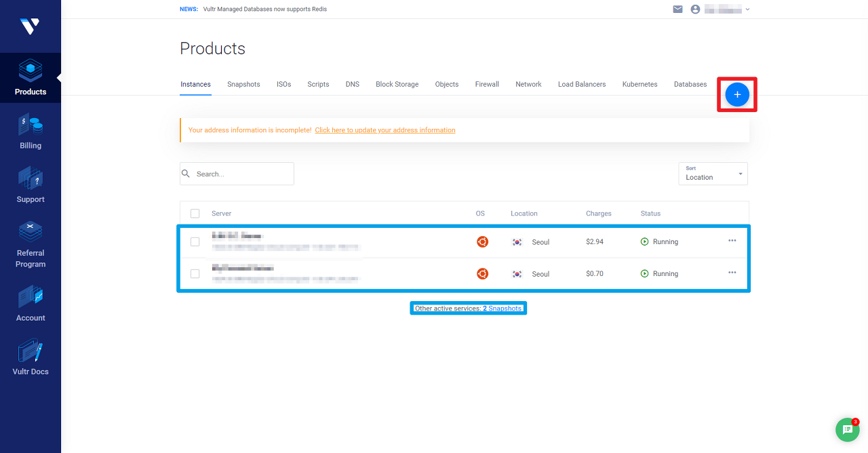Click the Korean flag icon in the $0.70 row
The width and height of the screenshot is (868, 453).
tap(517, 274)
